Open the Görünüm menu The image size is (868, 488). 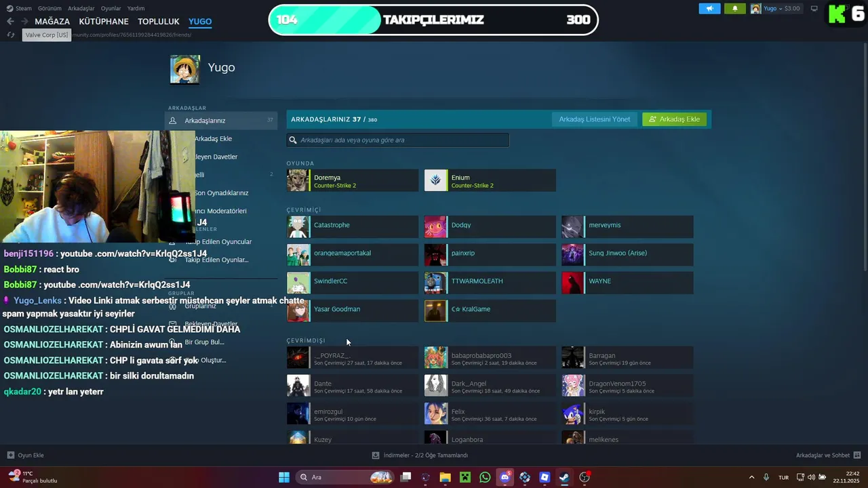(50, 8)
